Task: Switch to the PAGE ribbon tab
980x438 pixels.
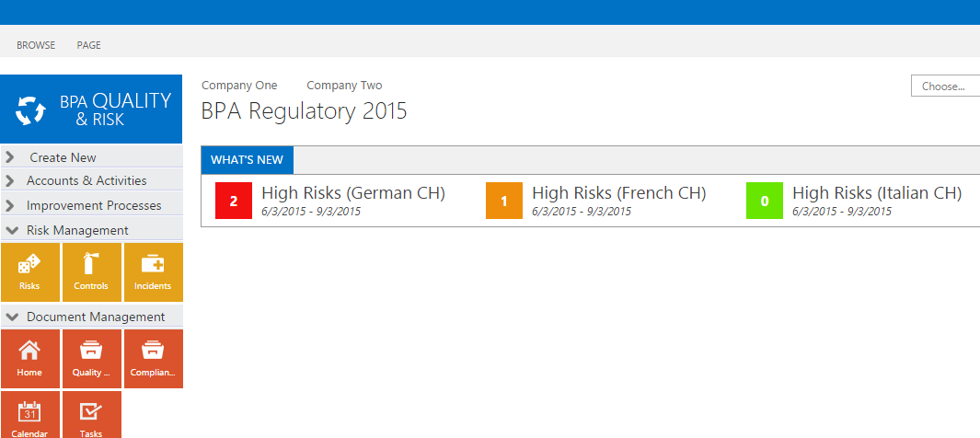Action: click(88, 45)
